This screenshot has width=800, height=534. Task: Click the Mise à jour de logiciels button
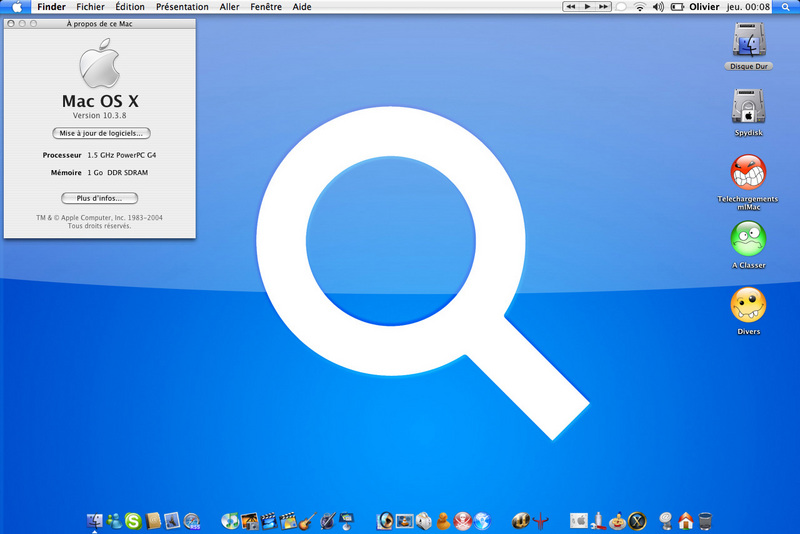[x=101, y=133]
